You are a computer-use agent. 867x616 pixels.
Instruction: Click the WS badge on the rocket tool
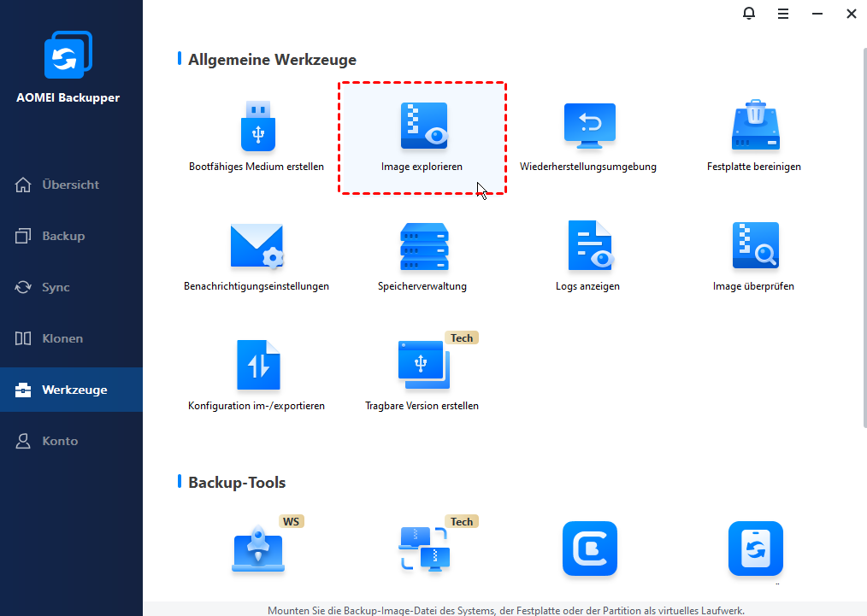[x=292, y=521]
